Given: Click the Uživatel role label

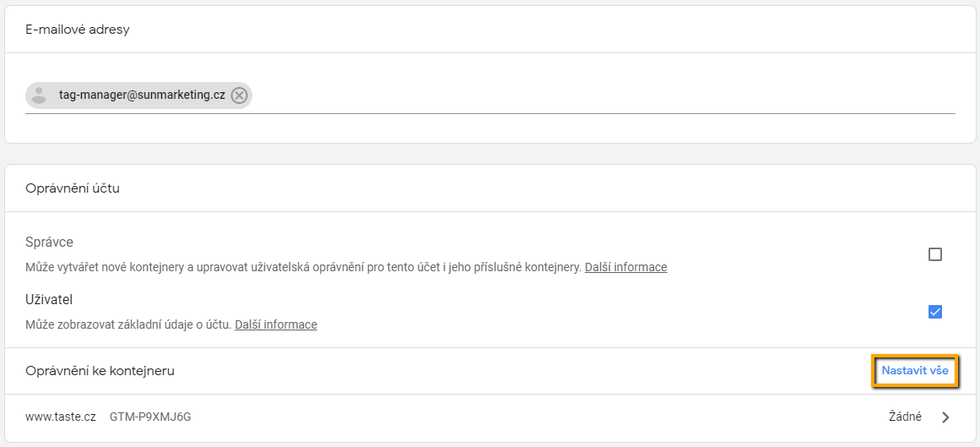Looking at the screenshot, I should tap(49, 299).
